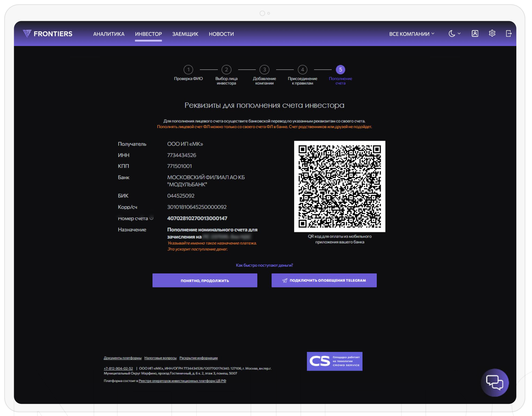Expand the ВСЕ КОМПАНИИ dropdown
This screenshot has width=532, height=416.
point(411,34)
